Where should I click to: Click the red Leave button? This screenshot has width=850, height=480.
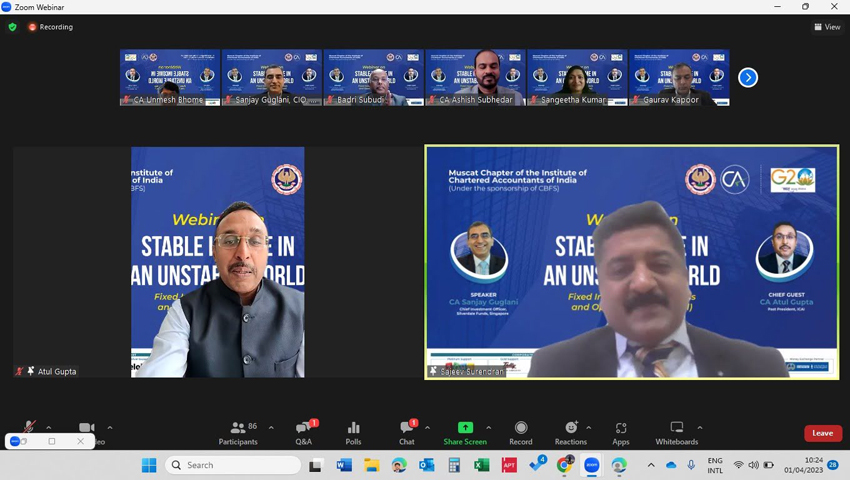coord(822,433)
